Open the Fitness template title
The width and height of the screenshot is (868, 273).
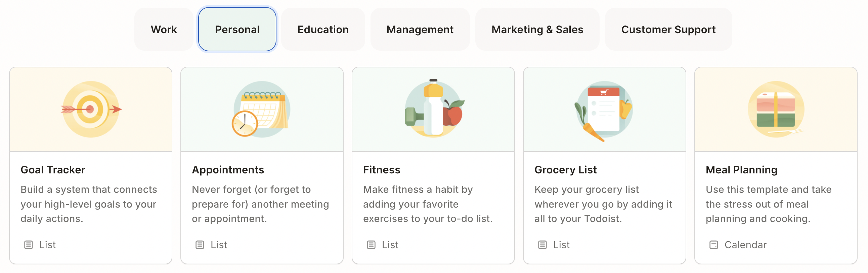382,170
